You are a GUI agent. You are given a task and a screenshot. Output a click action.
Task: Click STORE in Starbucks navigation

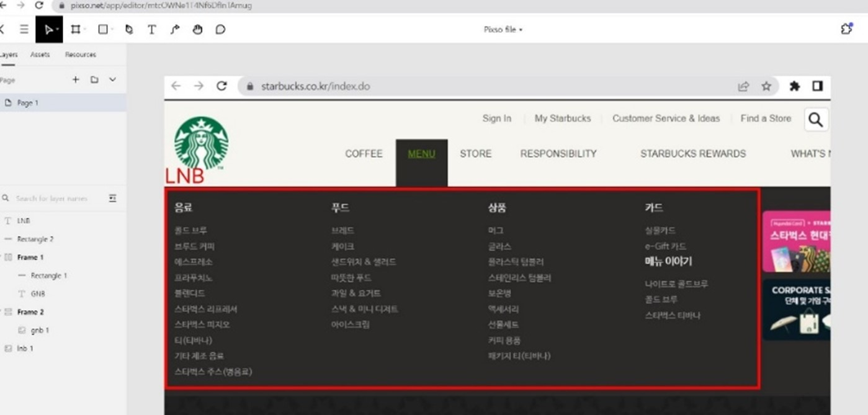(475, 154)
